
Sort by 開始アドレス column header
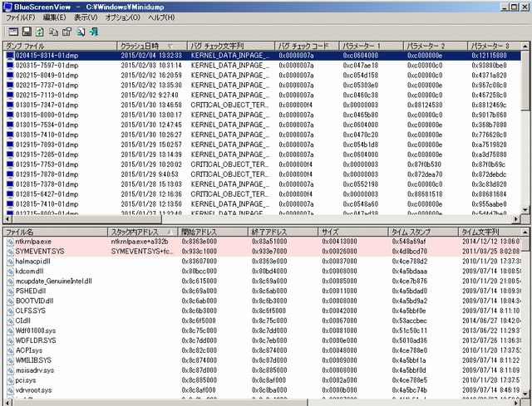click(213, 232)
